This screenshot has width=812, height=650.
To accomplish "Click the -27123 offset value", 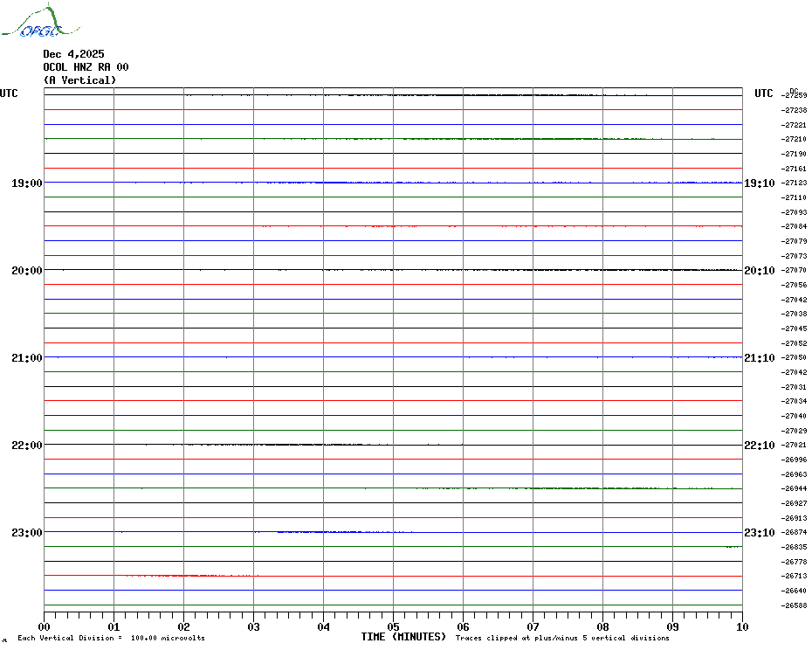I will pos(794,183).
